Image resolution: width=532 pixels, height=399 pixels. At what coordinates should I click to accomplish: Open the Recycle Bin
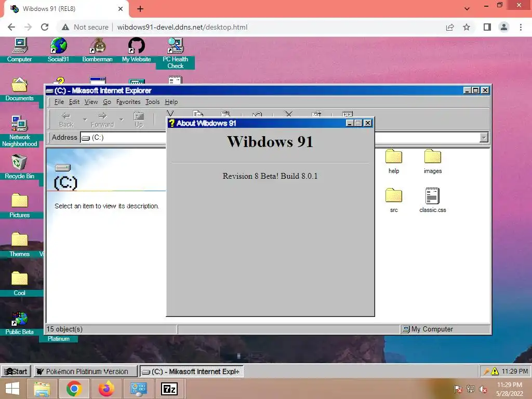[x=19, y=167]
